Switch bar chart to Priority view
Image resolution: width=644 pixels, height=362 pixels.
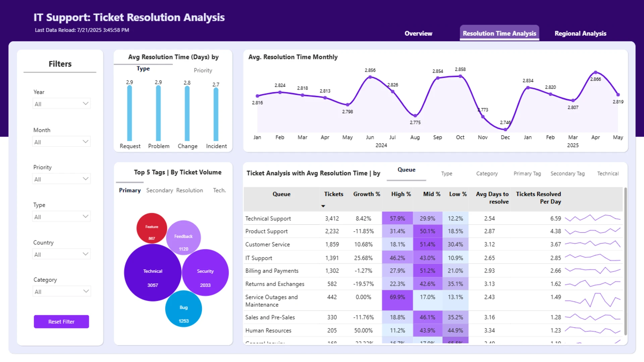click(203, 70)
